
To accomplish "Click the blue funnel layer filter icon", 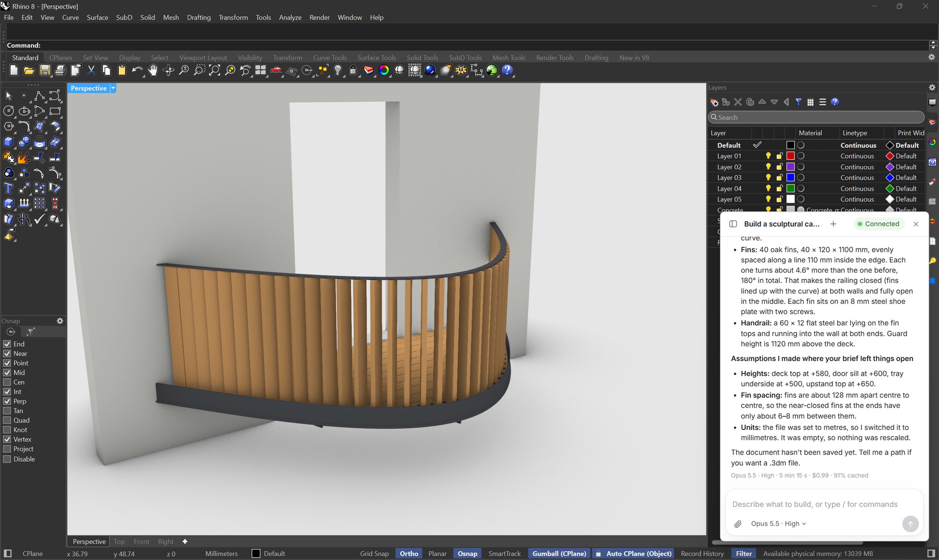I will coord(798,102).
